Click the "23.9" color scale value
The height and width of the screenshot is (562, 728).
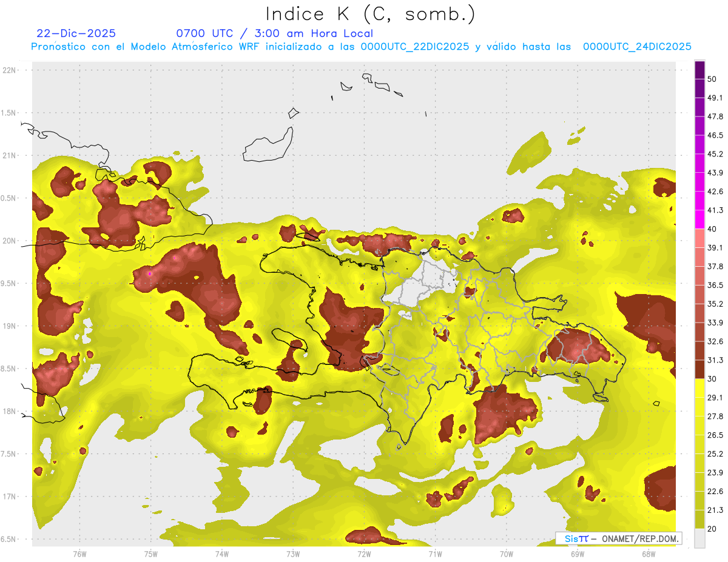[x=715, y=472]
